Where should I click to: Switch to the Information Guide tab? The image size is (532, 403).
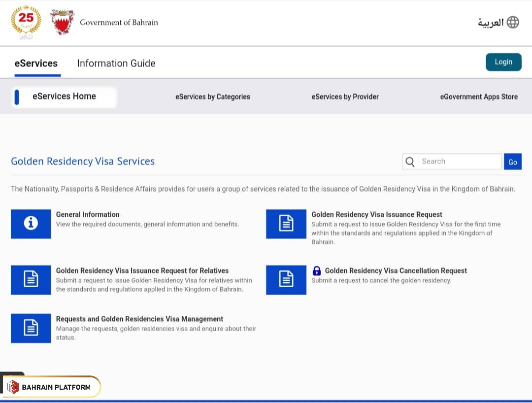pyautogui.click(x=116, y=63)
